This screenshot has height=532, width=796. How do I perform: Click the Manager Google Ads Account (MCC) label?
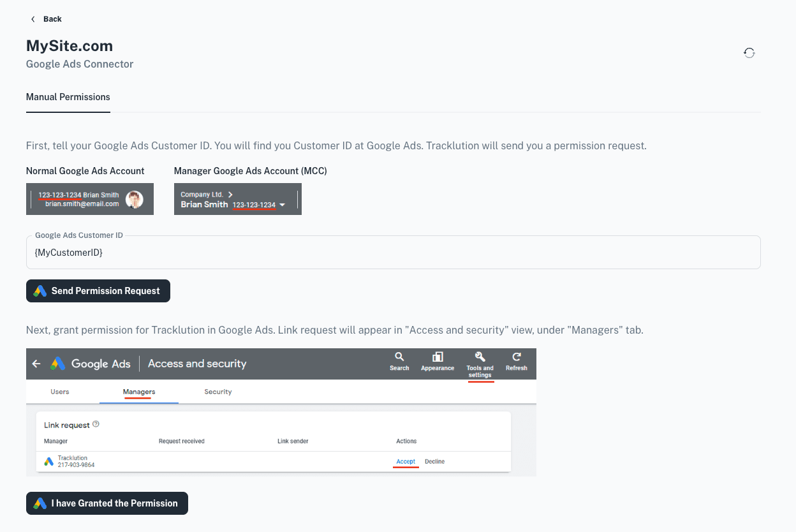click(x=251, y=171)
